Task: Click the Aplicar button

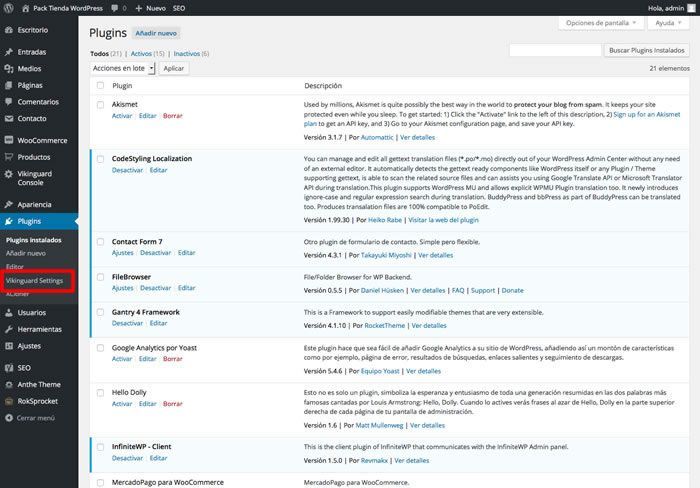Action: 174,68
